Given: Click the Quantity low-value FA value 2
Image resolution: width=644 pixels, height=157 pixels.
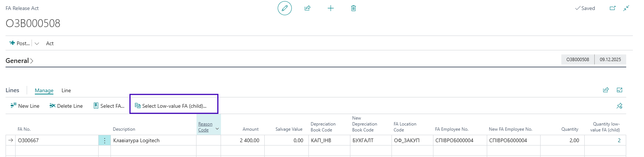Looking at the screenshot, I should tap(619, 140).
